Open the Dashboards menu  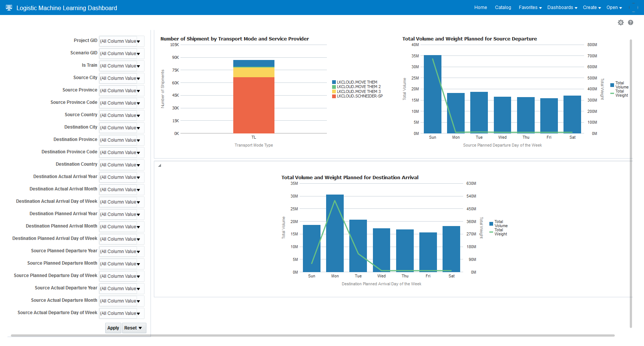562,7
